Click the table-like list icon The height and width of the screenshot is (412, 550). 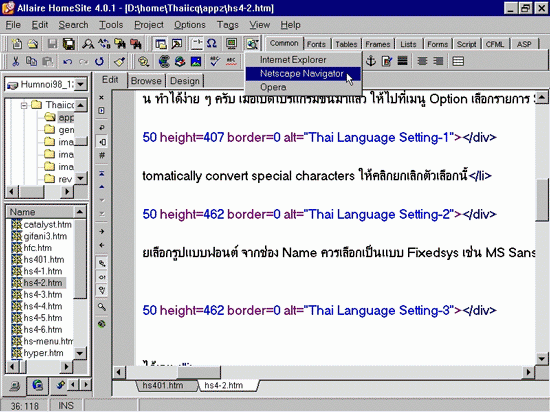pyautogui.click(x=458, y=61)
